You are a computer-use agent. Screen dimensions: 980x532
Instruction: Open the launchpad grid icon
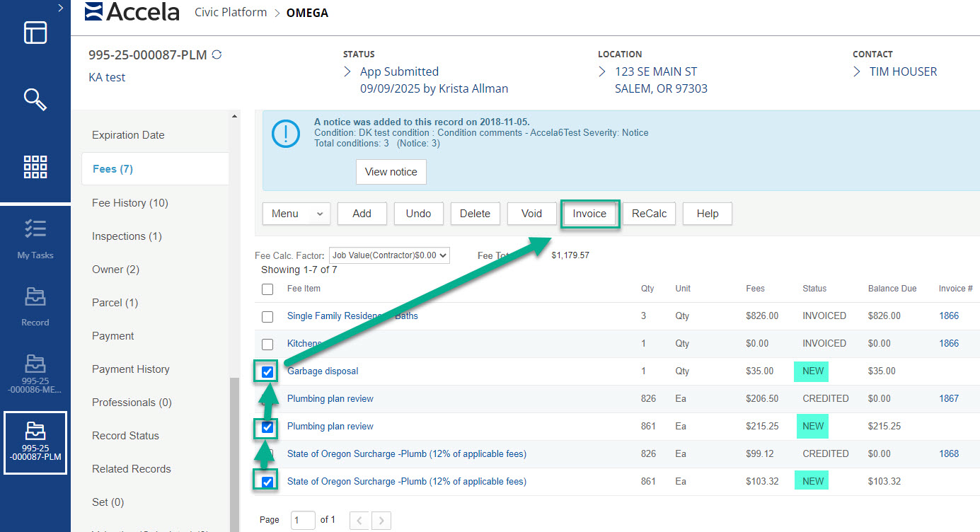point(35,167)
